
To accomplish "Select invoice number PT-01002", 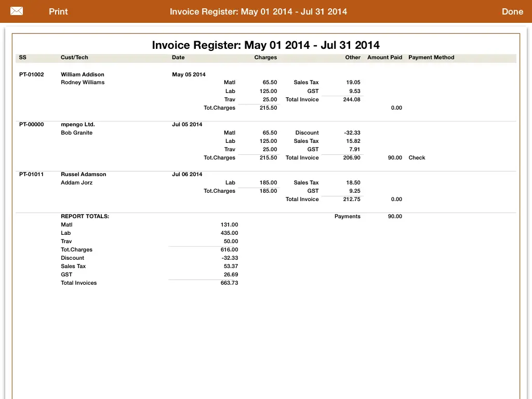I will click(32, 74).
